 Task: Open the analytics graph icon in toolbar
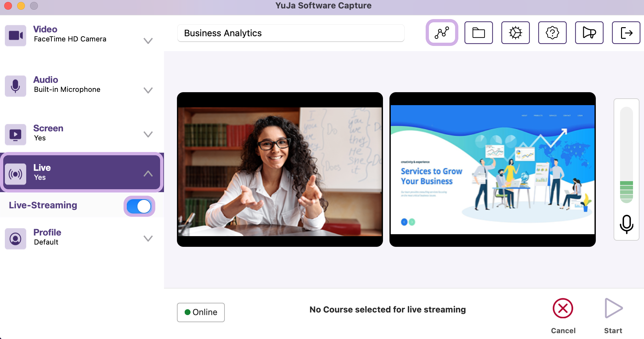pyautogui.click(x=442, y=33)
